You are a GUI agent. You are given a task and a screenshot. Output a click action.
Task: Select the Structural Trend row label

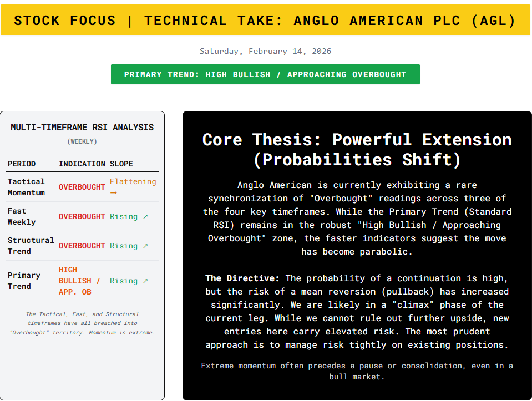[x=31, y=246]
